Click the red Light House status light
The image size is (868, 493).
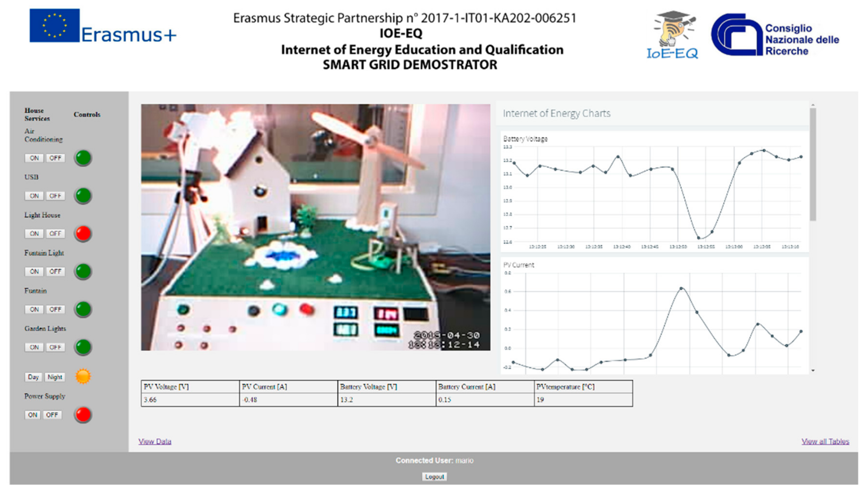83,233
